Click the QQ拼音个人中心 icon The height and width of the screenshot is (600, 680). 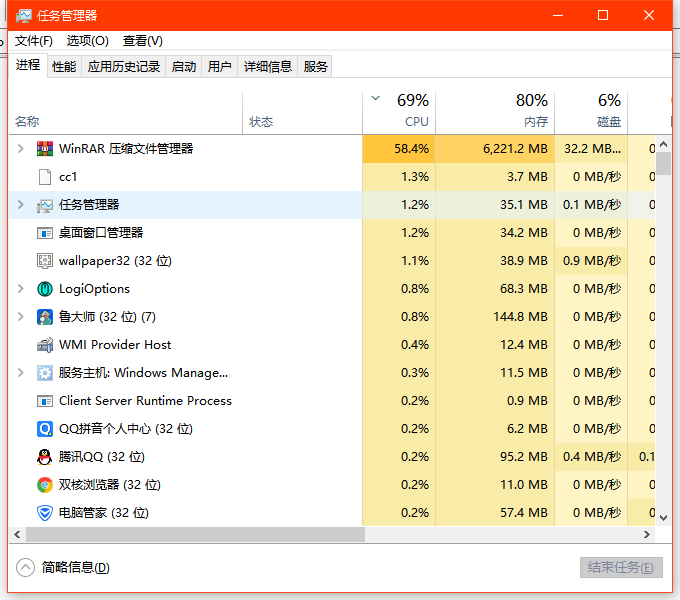(44, 429)
